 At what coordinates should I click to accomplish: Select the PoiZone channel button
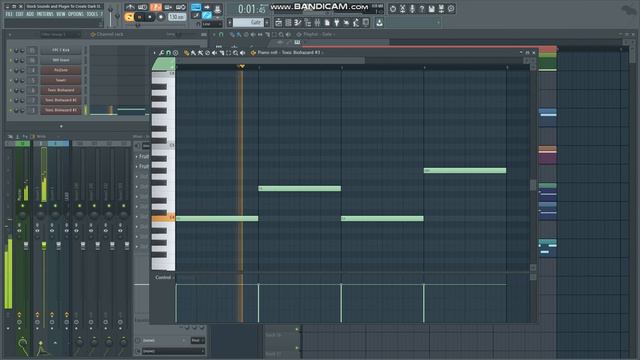pyautogui.click(x=60, y=70)
